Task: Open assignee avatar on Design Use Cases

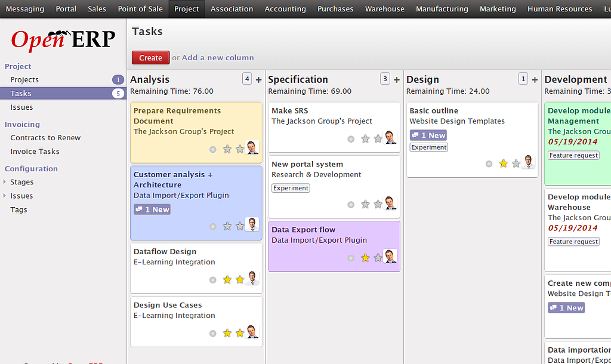Action: [252, 331]
